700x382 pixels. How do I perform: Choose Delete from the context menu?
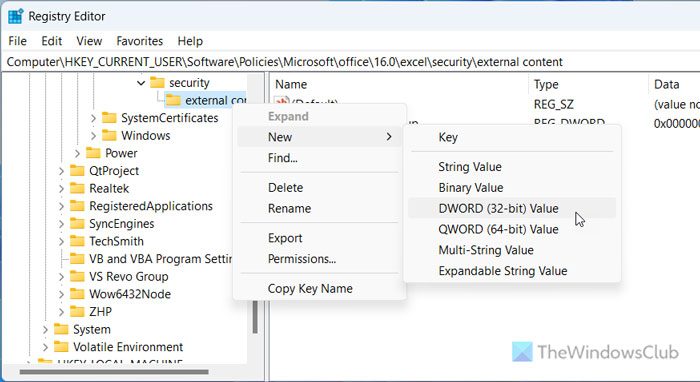point(319,187)
